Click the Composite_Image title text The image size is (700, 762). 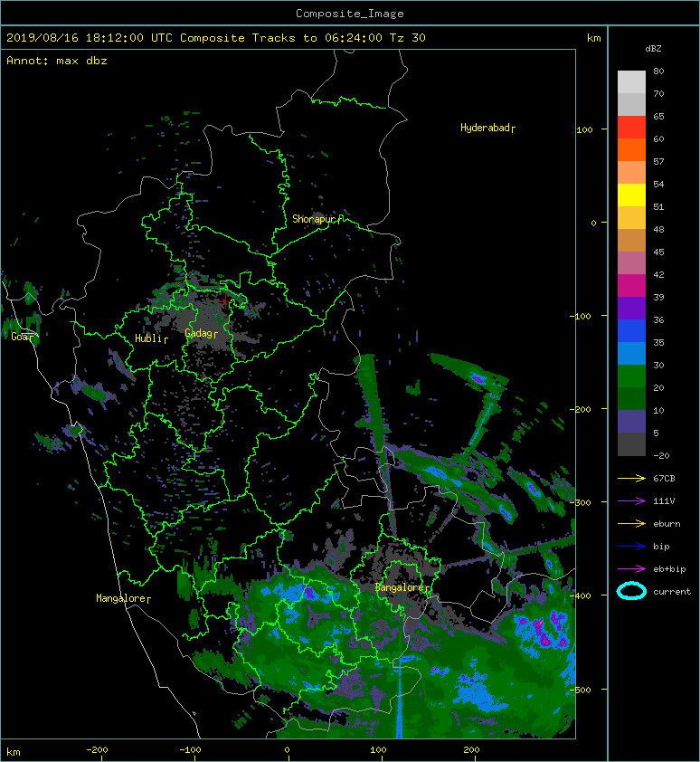pos(350,14)
